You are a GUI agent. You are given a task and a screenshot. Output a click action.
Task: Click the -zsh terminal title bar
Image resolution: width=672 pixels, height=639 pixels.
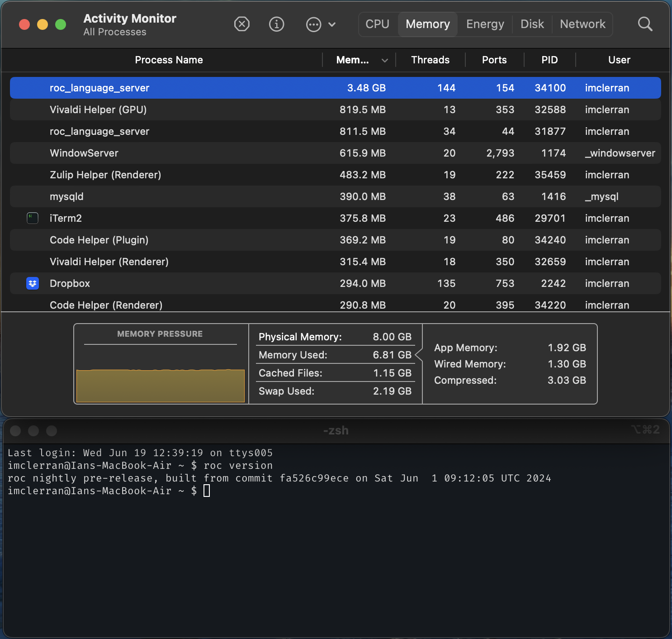tap(336, 430)
